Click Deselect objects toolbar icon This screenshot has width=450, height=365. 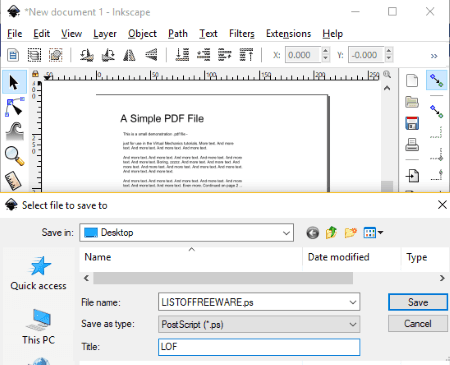[x=56, y=55]
